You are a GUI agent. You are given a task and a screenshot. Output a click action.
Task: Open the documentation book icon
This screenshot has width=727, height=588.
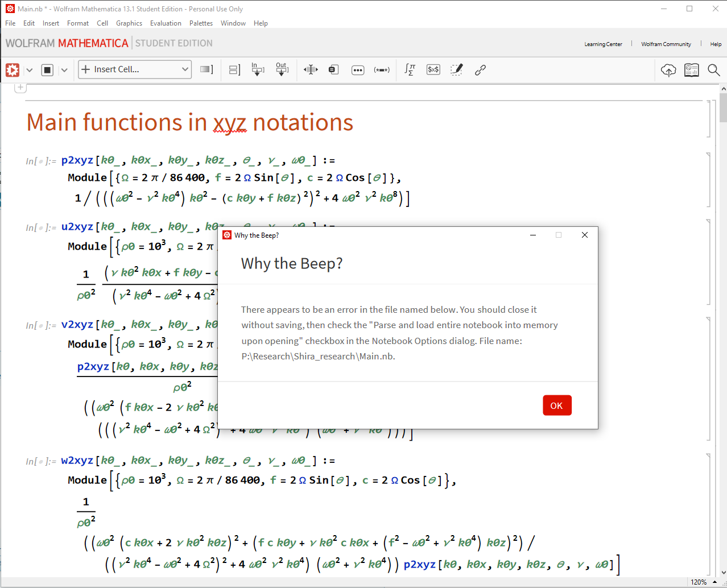pyautogui.click(x=691, y=70)
